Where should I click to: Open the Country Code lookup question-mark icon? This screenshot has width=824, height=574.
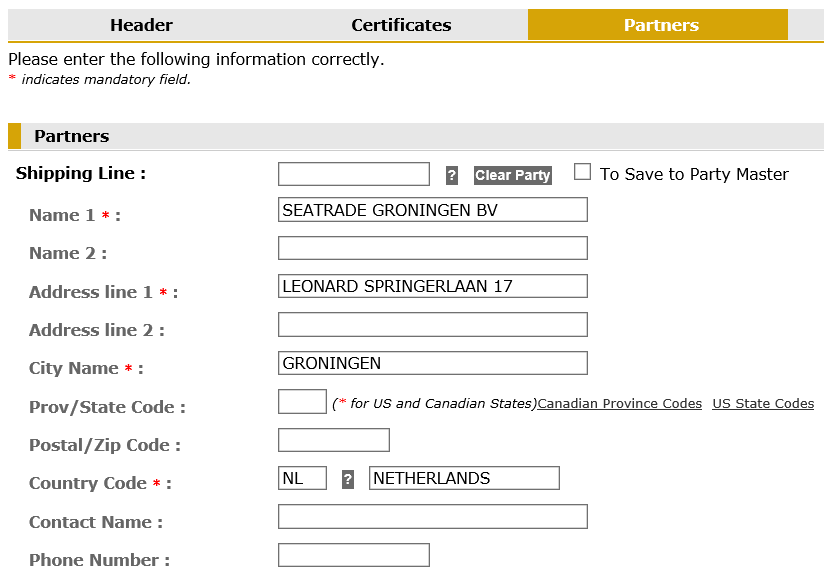[x=347, y=479]
